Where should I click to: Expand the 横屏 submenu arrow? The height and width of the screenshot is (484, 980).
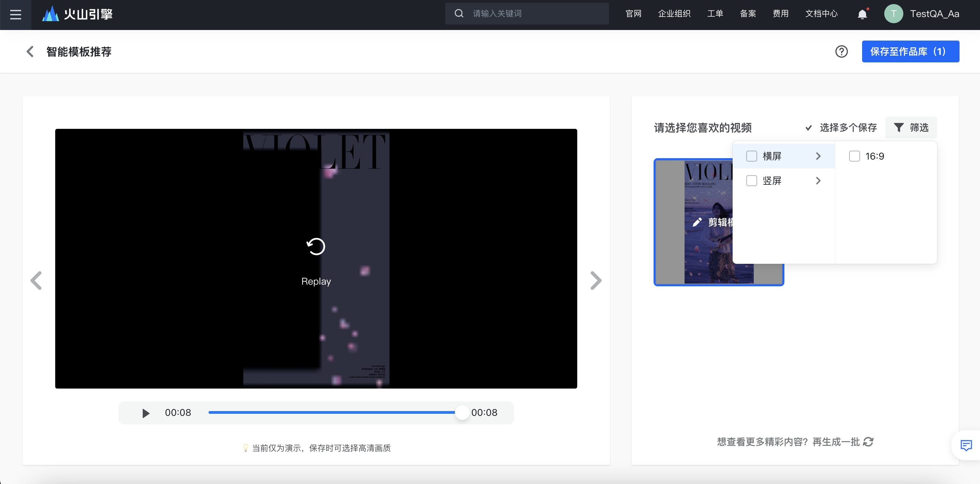point(818,156)
